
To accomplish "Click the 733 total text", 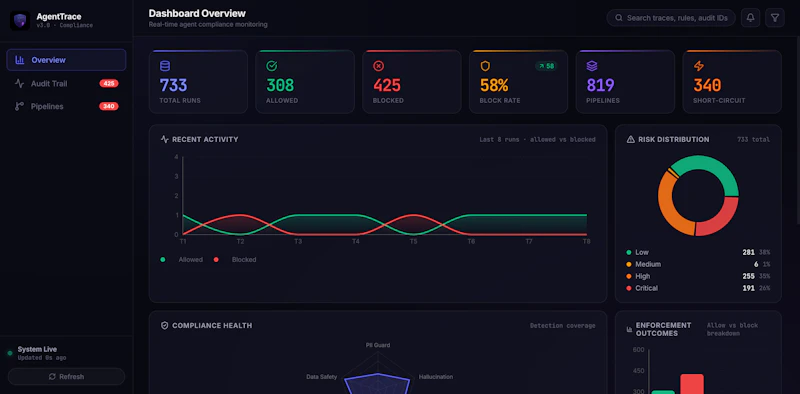I will 754,139.
